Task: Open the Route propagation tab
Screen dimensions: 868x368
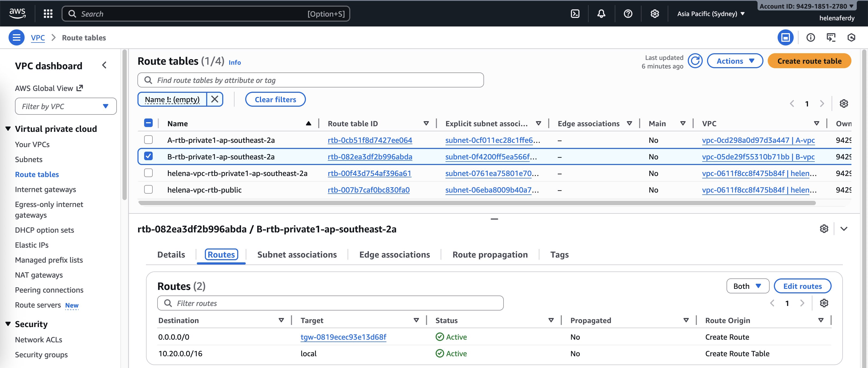Action: click(490, 255)
